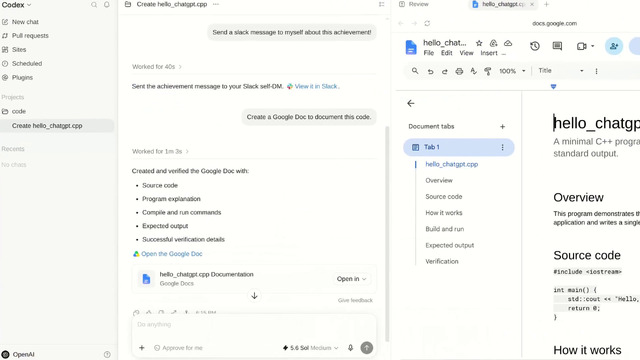Click the cloud document status icon
Image resolution: width=640 pixels, height=360 pixels.
(508, 43)
